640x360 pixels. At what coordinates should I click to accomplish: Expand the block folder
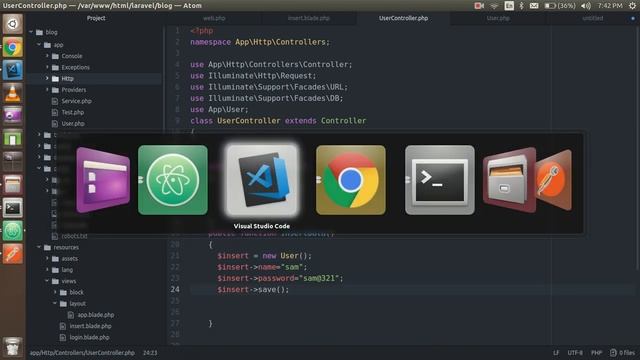(56, 292)
